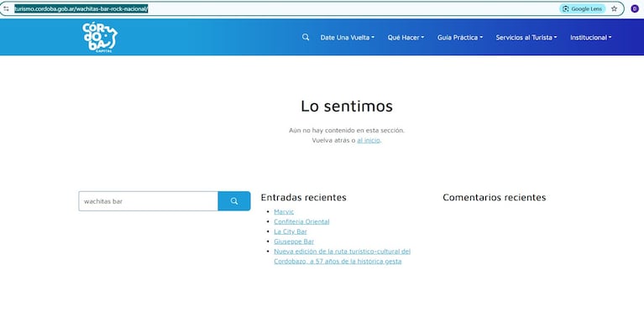Image resolution: width=644 pixels, height=327 pixels.
Task: Expand the Guía Práctica menu
Action: point(459,38)
